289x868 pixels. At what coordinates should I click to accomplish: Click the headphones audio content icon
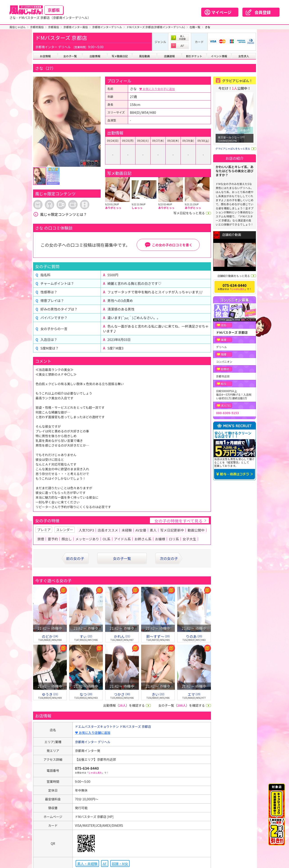(50, 204)
